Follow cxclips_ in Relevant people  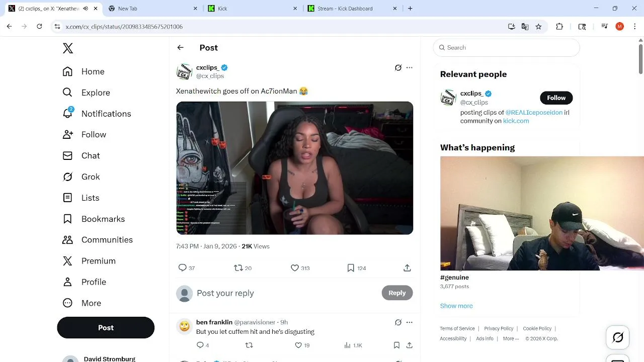click(556, 98)
